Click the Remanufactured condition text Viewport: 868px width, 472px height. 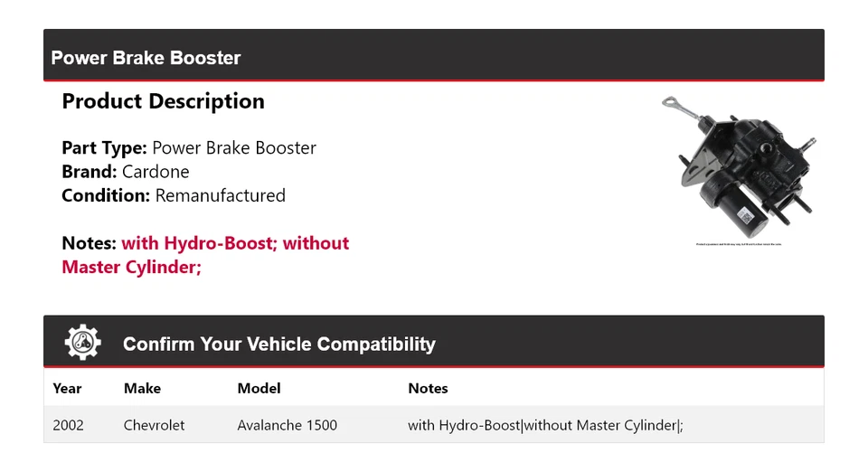[x=220, y=195]
